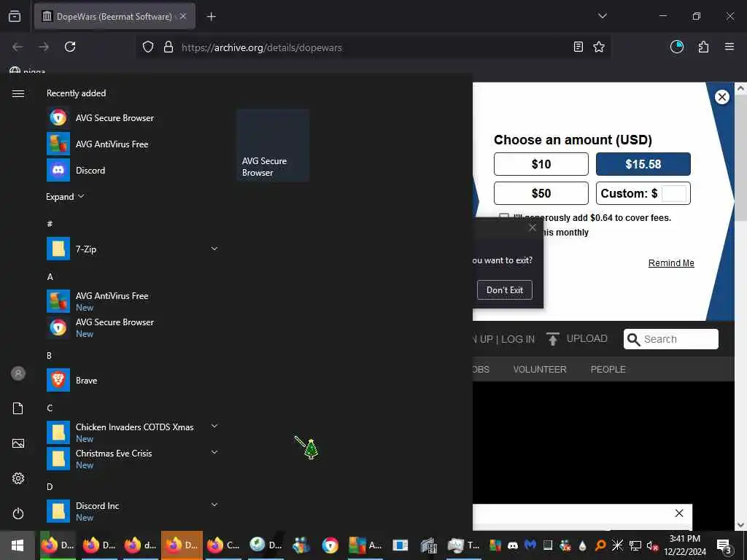747x560 pixels.
Task: Expand the Christmas Eve Crisis folder
Action: click(214, 452)
